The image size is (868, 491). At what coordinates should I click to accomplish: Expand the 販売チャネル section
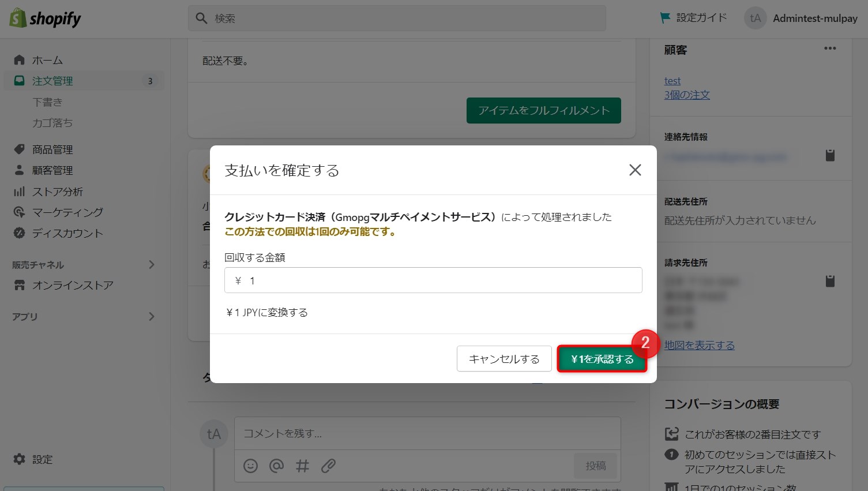coord(152,264)
